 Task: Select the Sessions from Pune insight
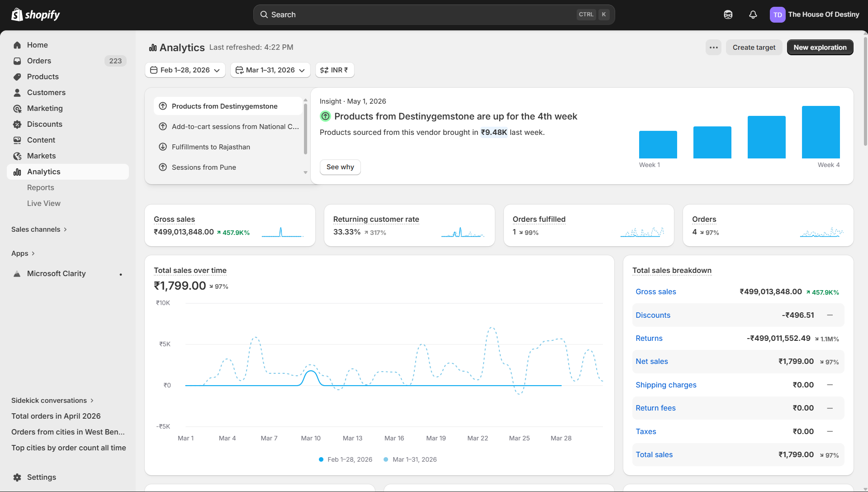[228, 167]
